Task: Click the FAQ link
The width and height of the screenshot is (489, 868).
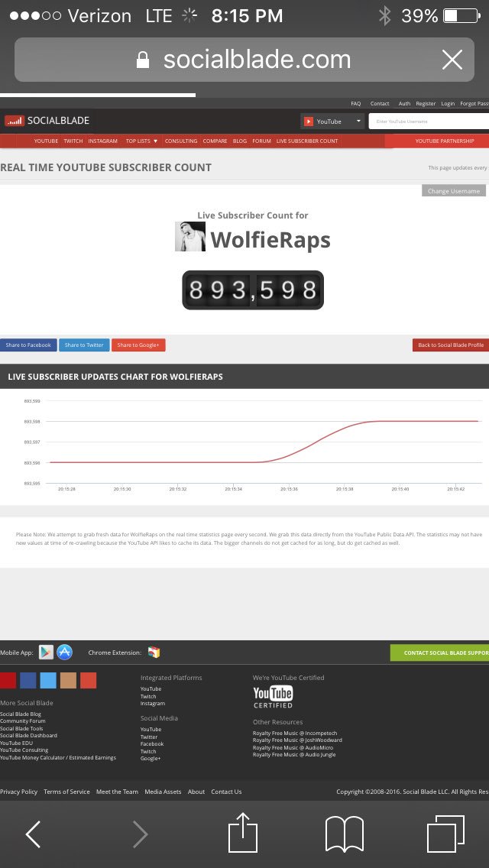Action: point(356,103)
